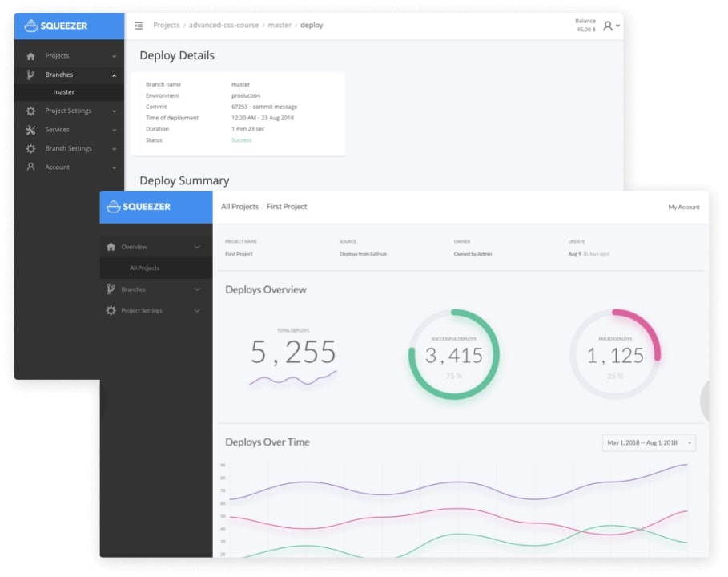
Task: Collapse the Overview chevron in front sidebar
Action: coord(197,247)
